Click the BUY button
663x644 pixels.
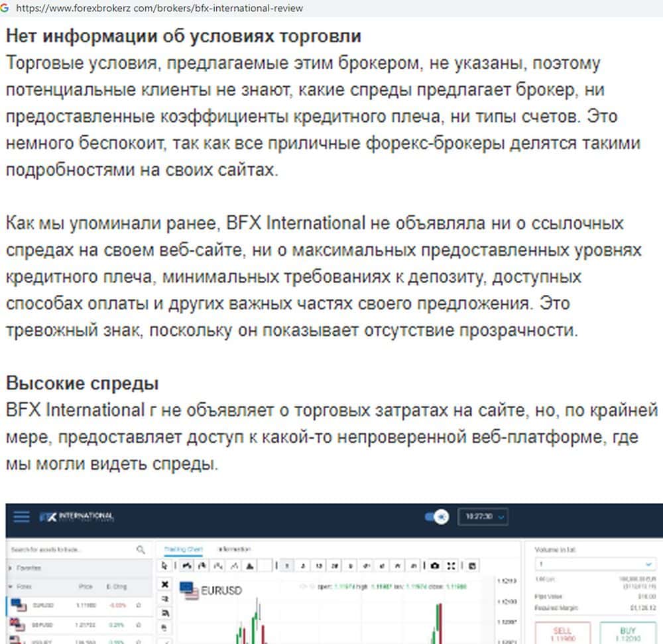tap(627, 633)
